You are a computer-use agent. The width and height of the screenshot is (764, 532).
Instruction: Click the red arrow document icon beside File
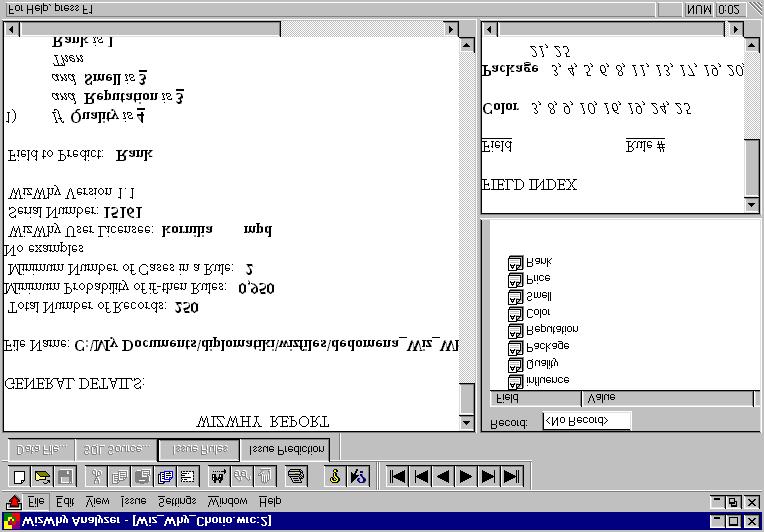point(14,501)
